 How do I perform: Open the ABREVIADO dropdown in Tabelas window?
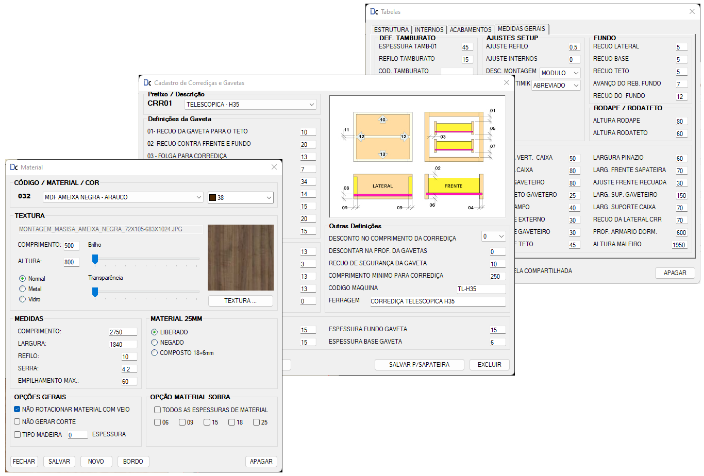pos(556,85)
